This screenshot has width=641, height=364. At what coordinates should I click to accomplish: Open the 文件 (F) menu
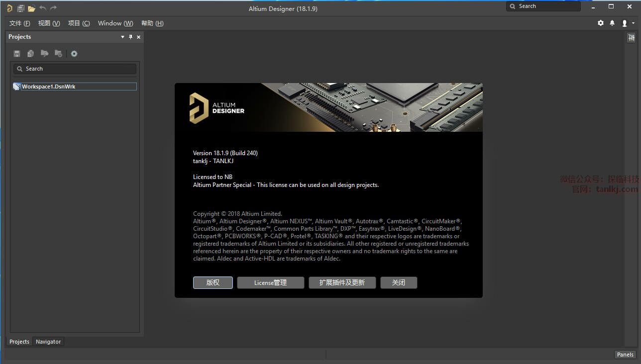click(20, 23)
